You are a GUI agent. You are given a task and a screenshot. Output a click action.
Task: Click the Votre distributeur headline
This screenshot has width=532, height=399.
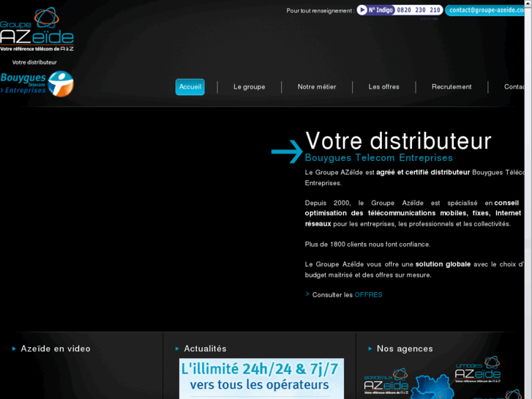click(x=398, y=141)
